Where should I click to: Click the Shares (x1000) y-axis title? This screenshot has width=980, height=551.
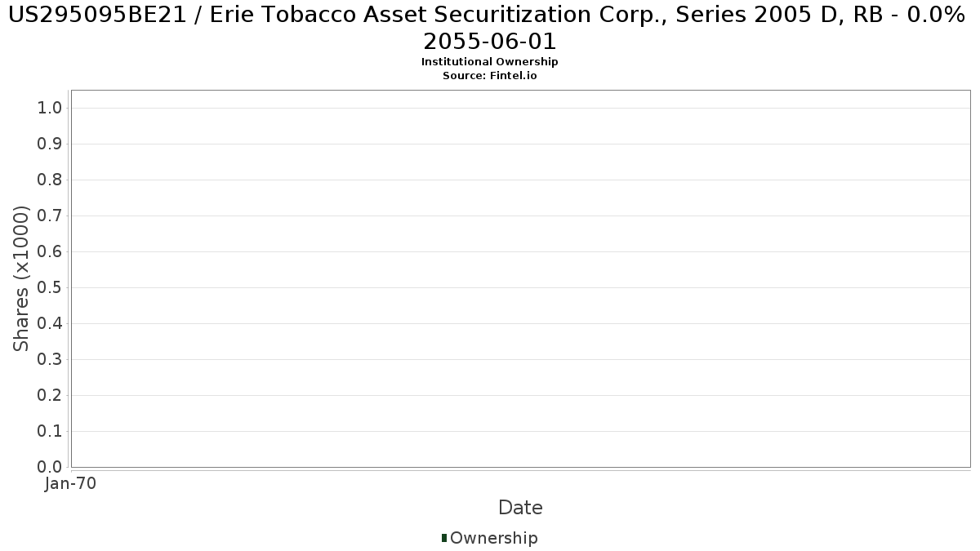tap(21, 279)
